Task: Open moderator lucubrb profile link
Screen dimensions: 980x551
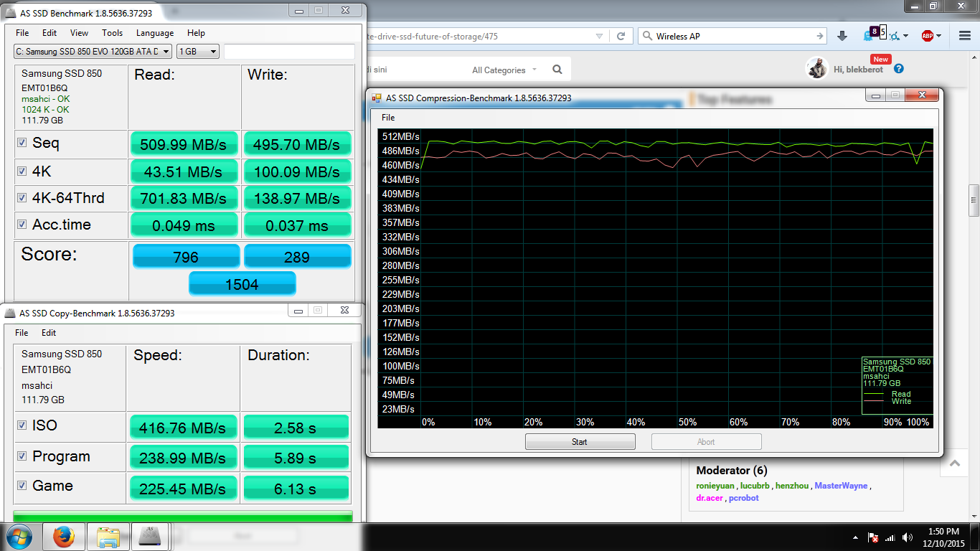Action: (x=755, y=486)
